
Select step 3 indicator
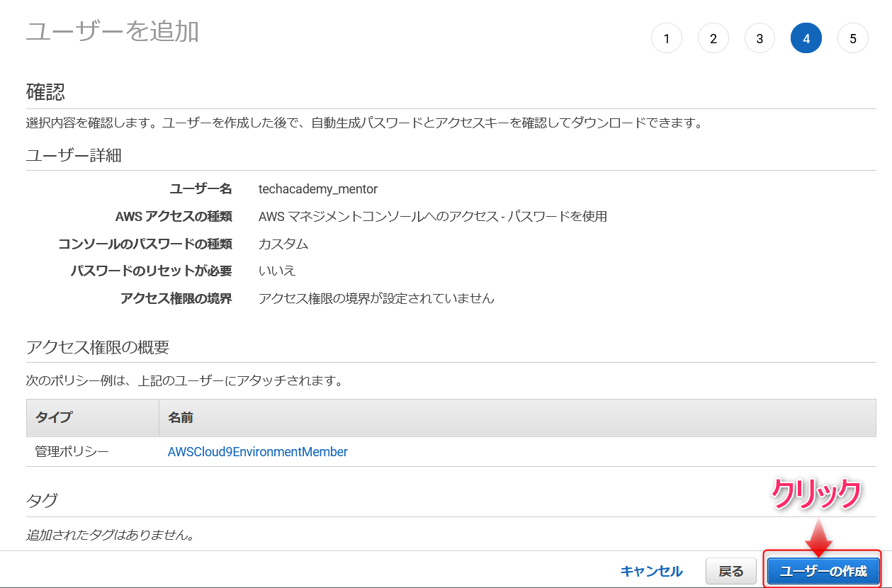pyautogui.click(x=760, y=39)
